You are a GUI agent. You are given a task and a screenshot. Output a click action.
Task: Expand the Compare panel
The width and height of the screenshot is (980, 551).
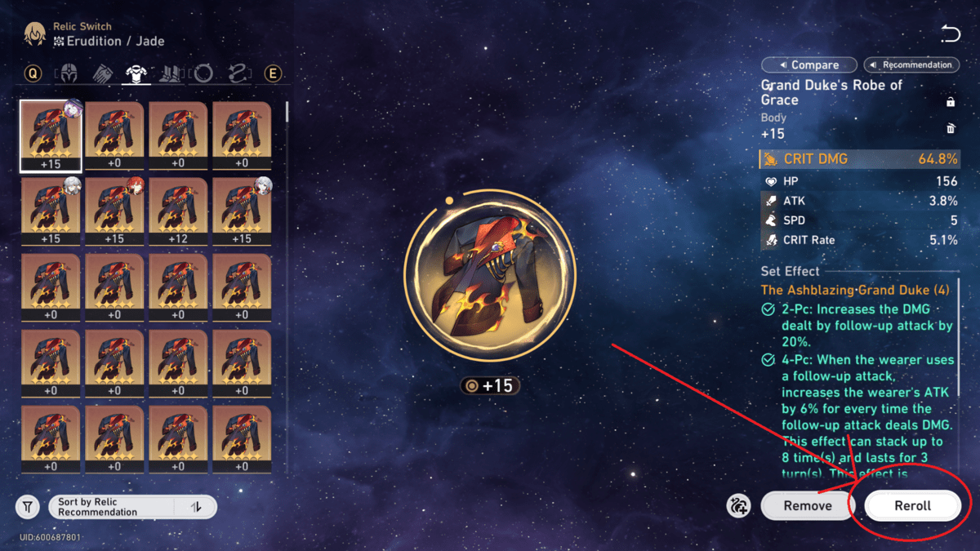click(808, 64)
